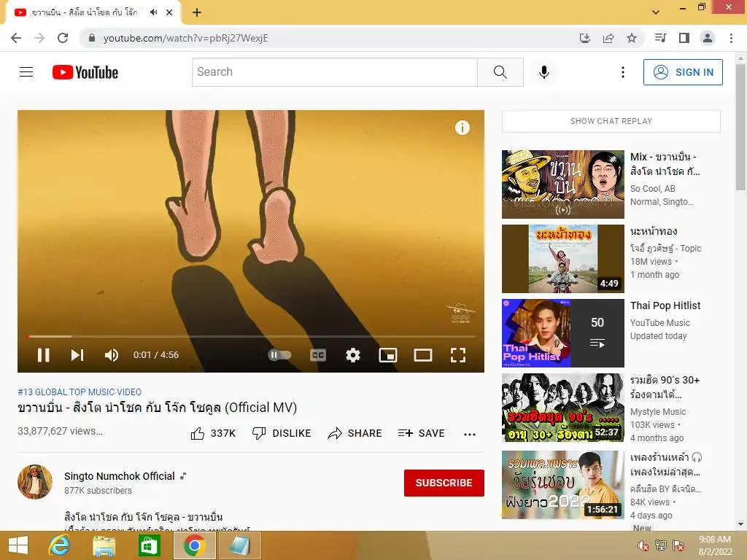747x560 pixels.
Task: Like the video with 337K likes
Action: pos(213,433)
